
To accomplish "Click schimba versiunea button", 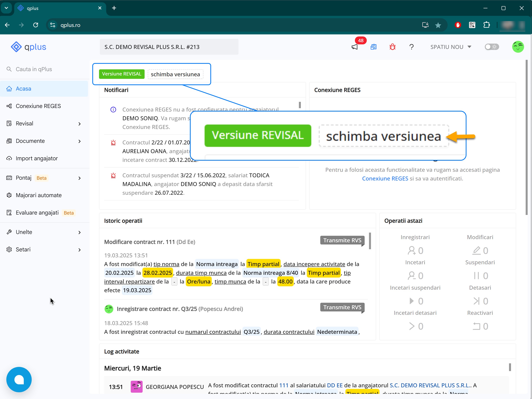I will [175, 74].
